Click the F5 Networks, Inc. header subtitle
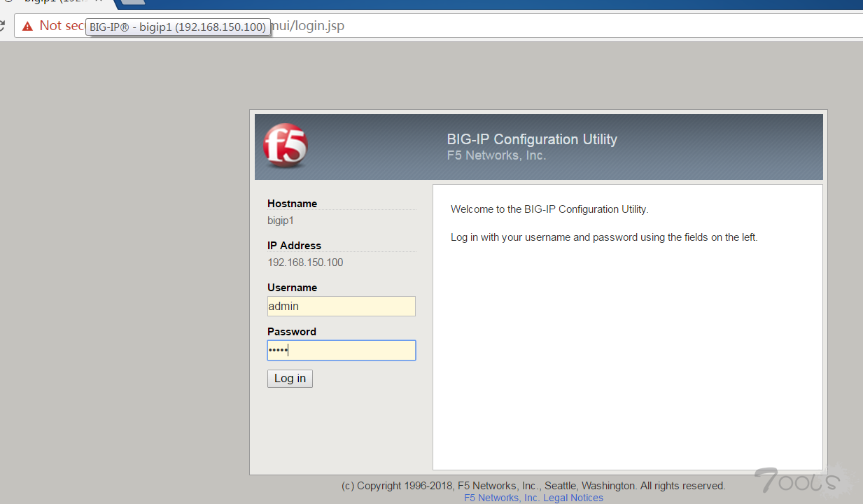The width and height of the screenshot is (863, 504). [x=496, y=155]
